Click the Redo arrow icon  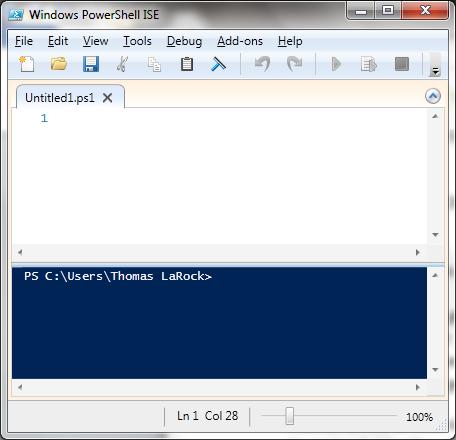click(294, 64)
